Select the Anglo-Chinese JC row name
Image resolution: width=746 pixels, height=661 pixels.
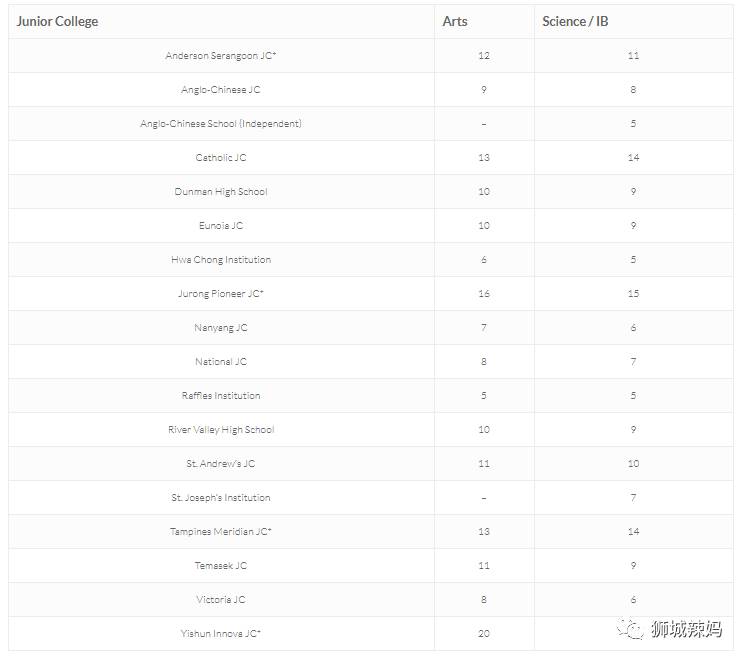tap(221, 90)
